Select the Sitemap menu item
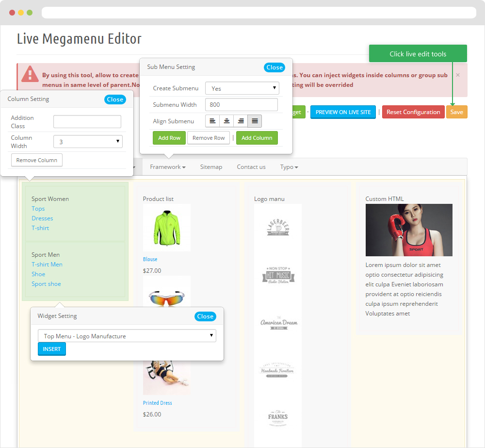Image resolution: width=485 pixels, height=448 pixels. (x=211, y=167)
